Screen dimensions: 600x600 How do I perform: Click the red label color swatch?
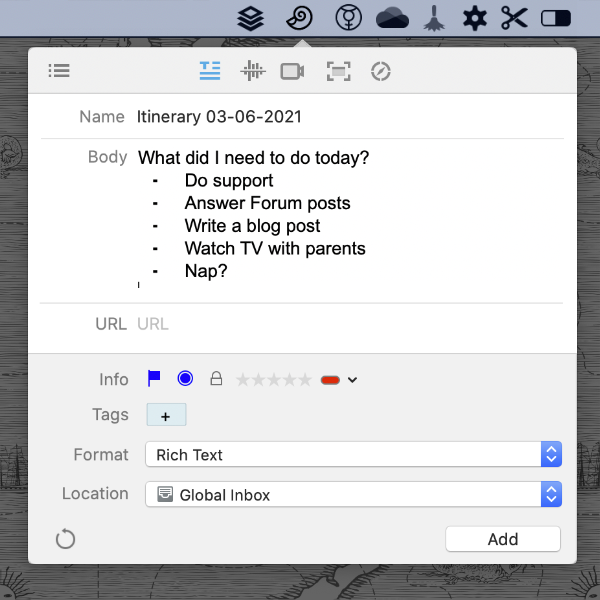(330, 380)
